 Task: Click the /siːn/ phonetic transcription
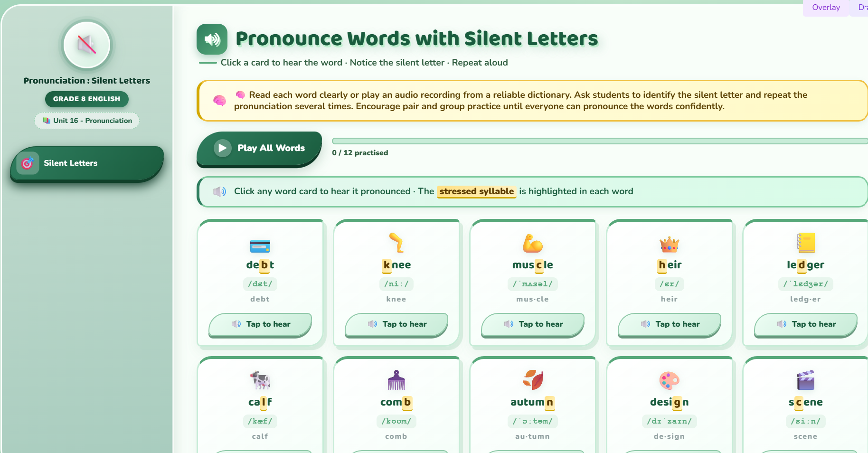tap(805, 421)
